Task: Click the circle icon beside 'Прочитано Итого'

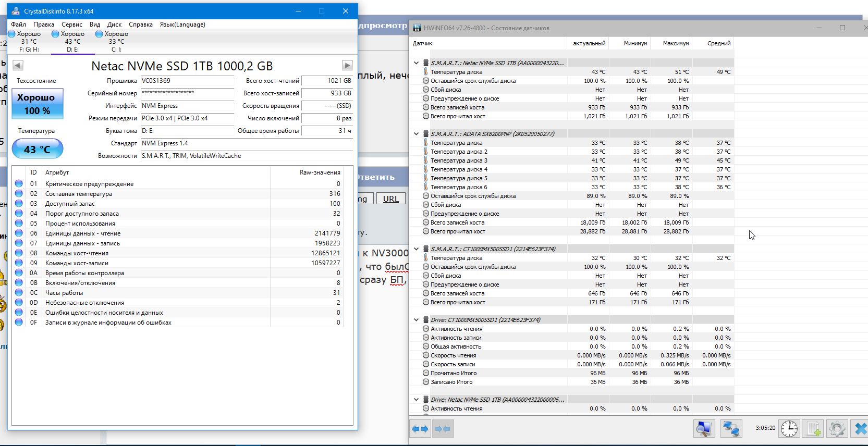Action: pyautogui.click(x=426, y=373)
